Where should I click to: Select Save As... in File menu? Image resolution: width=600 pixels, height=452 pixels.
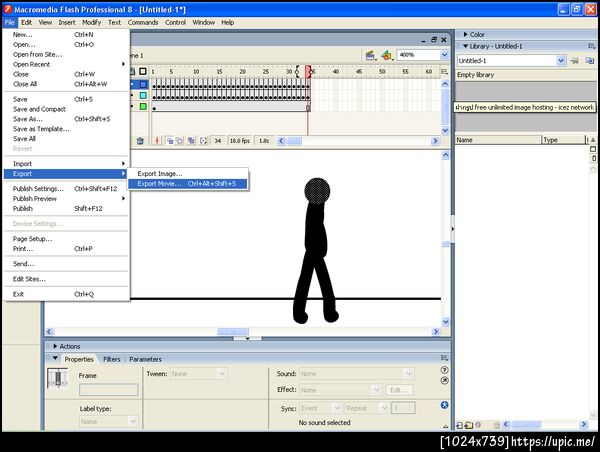pos(66,119)
